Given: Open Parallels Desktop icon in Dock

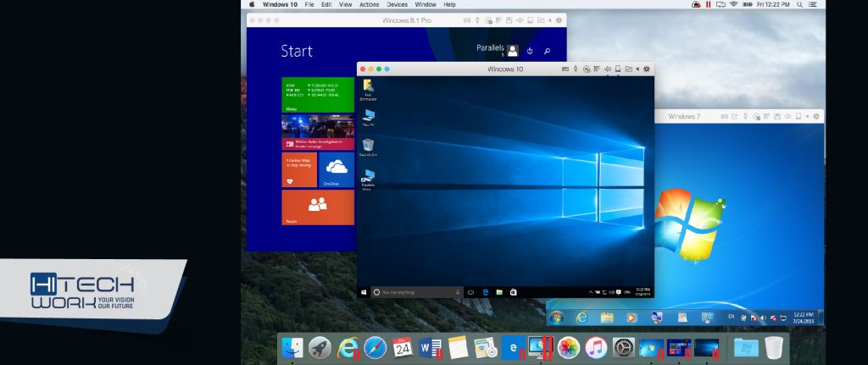Looking at the screenshot, I should coord(540,347).
